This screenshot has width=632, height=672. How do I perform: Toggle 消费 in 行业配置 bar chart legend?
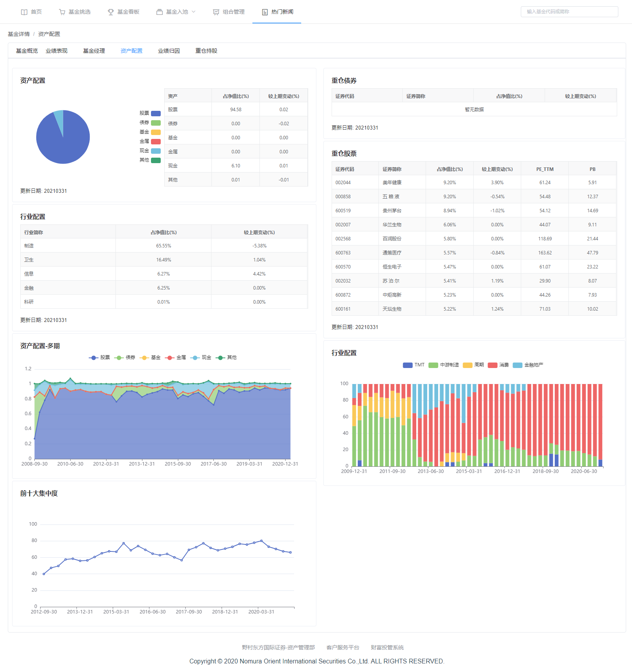coord(498,365)
